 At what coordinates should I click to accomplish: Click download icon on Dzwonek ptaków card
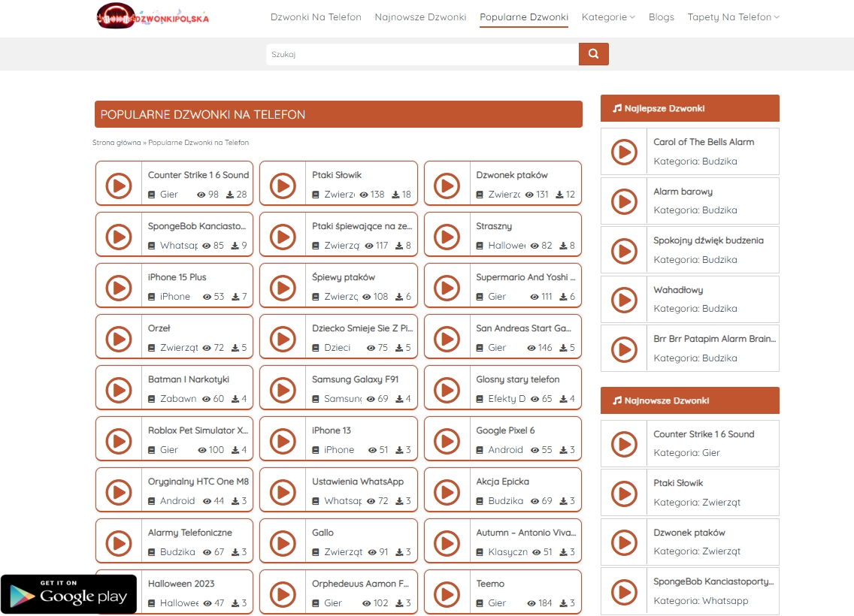[x=560, y=195]
